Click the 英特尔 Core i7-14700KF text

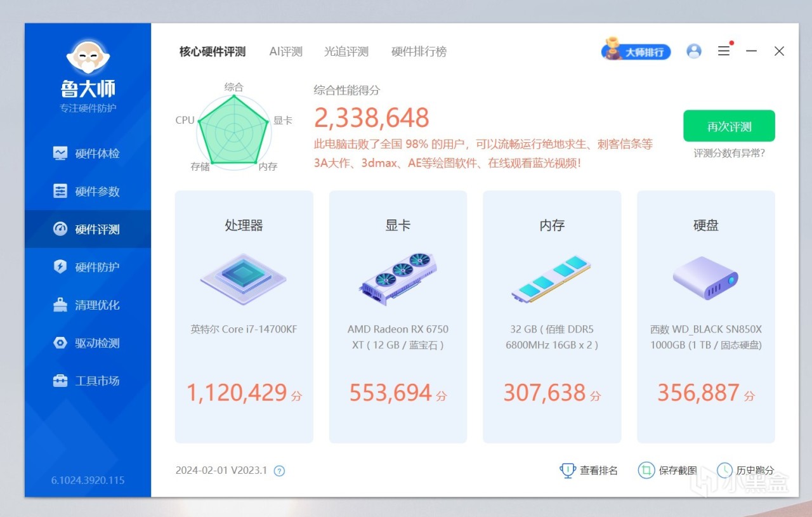tap(244, 329)
